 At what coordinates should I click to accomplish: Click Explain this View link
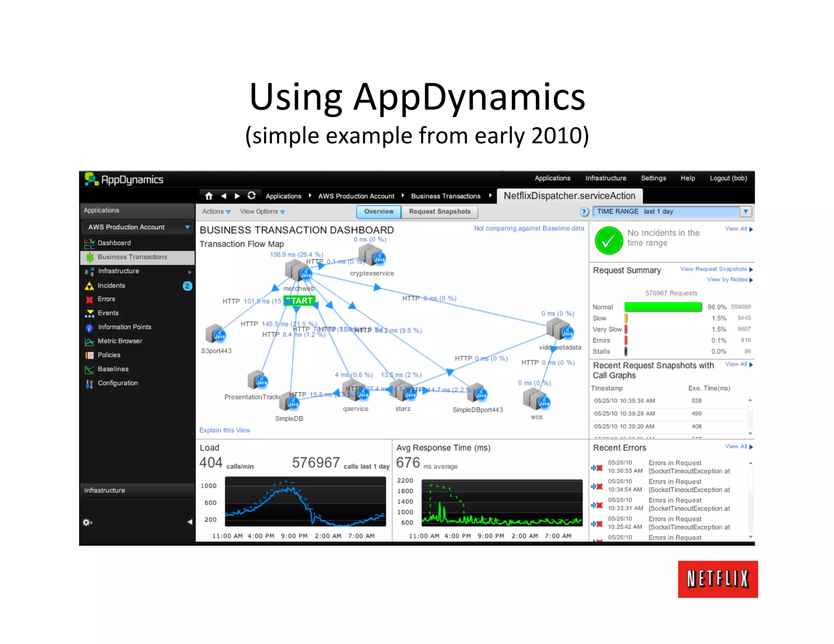225,430
